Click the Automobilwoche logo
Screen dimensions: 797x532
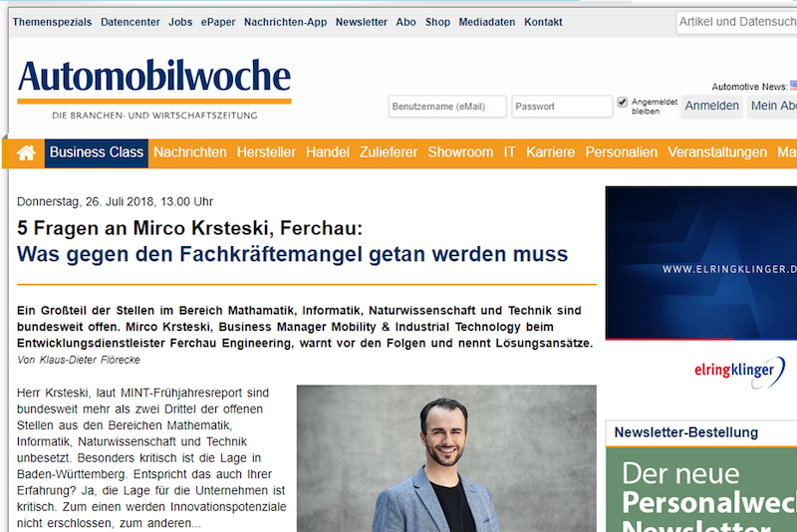154,90
